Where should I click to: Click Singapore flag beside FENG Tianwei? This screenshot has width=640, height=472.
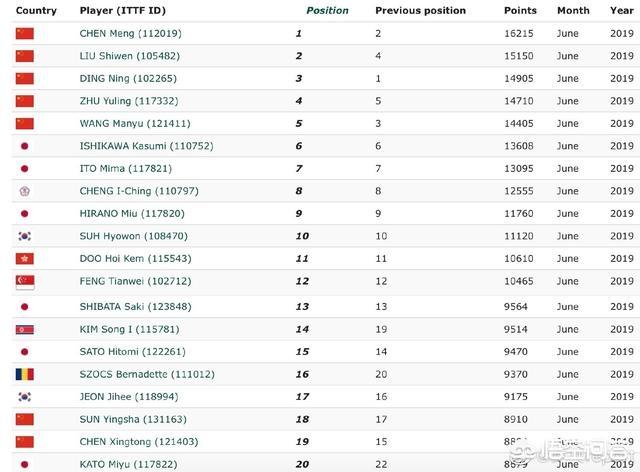[25, 282]
